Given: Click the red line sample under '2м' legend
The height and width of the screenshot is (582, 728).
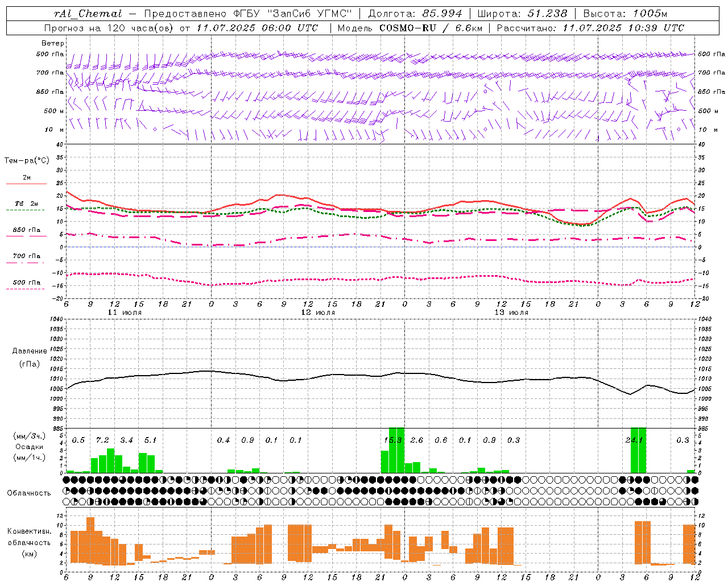Looking at the screenshot, I should [26, 184].
